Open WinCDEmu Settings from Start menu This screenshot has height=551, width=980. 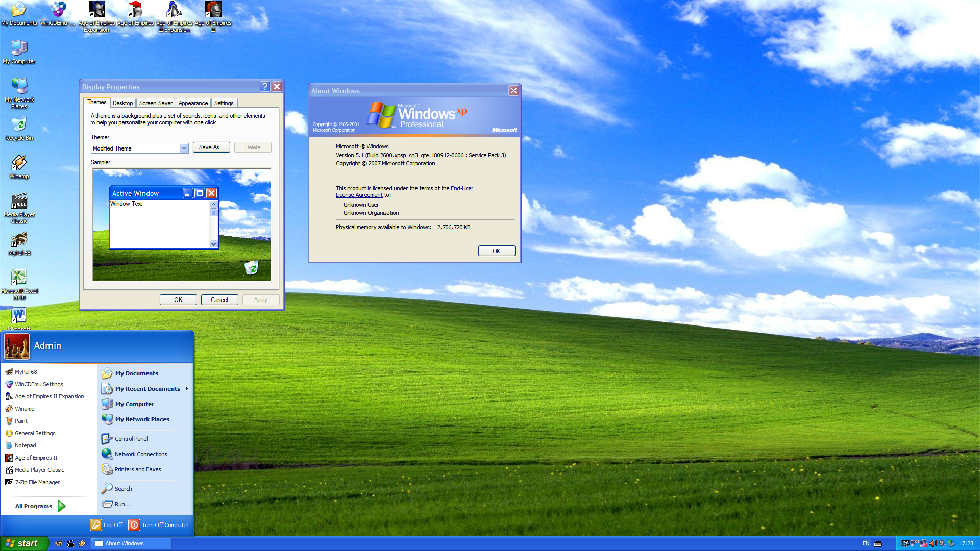click(39, 384)
